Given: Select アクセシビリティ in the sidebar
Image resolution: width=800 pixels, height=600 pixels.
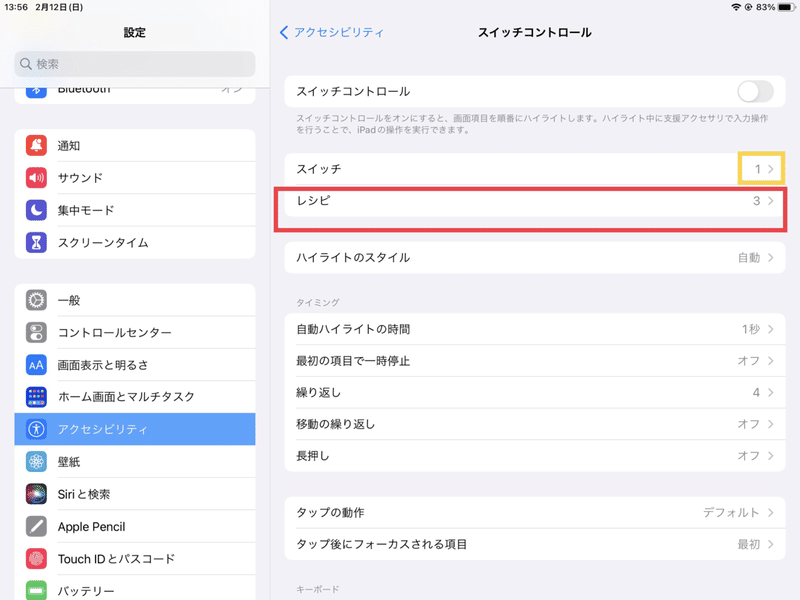Looking at the screenshot, I should [135, 429].
